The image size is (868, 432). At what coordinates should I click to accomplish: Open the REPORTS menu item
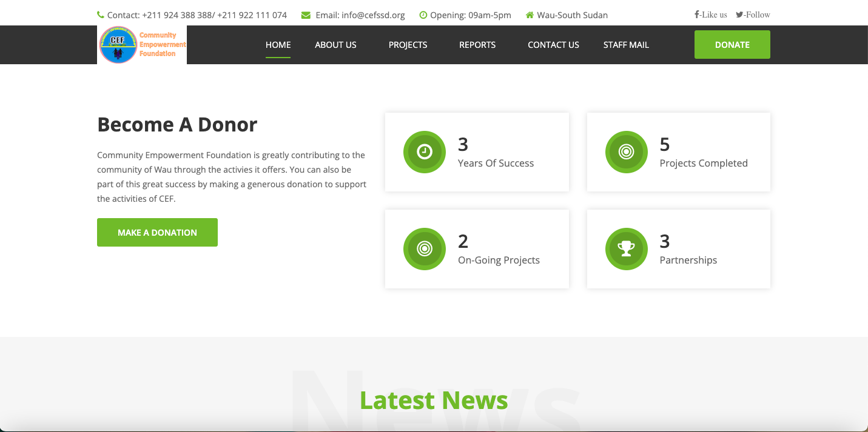tap(477, 45)
